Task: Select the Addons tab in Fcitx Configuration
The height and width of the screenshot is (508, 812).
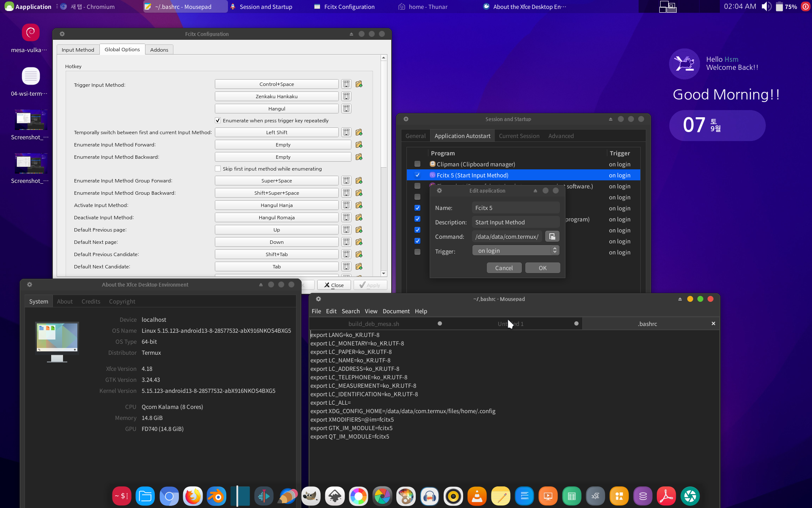Action: pos(159,49)
